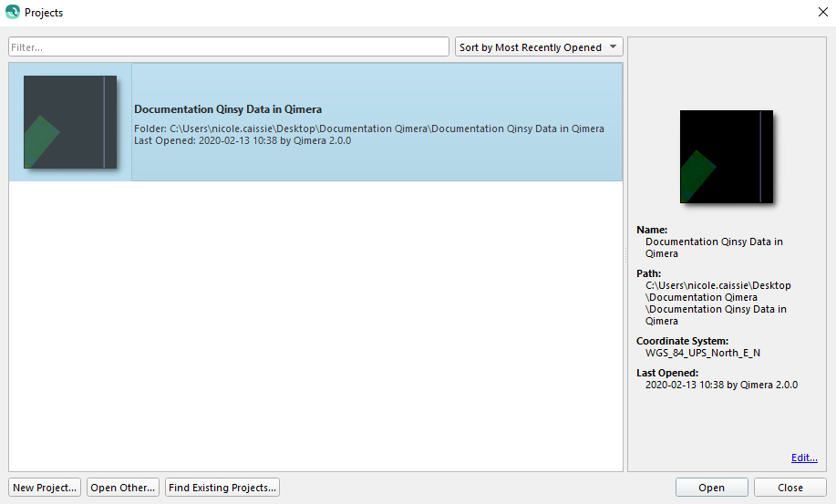The width and height of the screenshot is (836, 504).
Task: Open the Sort by Most Recently Opened dropdown
Action: 539,46
